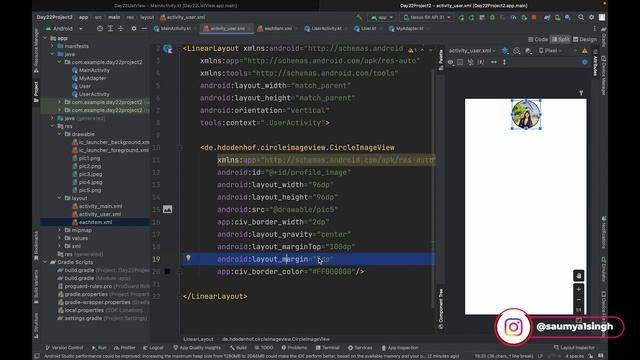The height and width of the screenshot is (360, 640).
Task: Open the App Inspection tool window
Action: [x=400, y=348]
